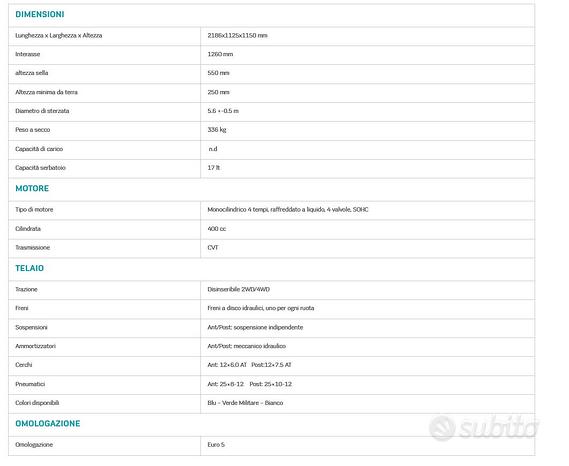Select the TELAIO section heading
Image resolution: width=569 pixels, height=466 pixels.
[x=29, y=268]
